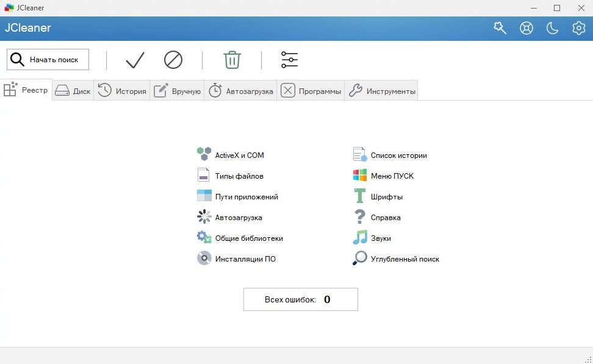The height and width of the screenshot is (364, 593).
Task: Click the Меню ПУСК Windows logo icon
Action: click(360, 175)
